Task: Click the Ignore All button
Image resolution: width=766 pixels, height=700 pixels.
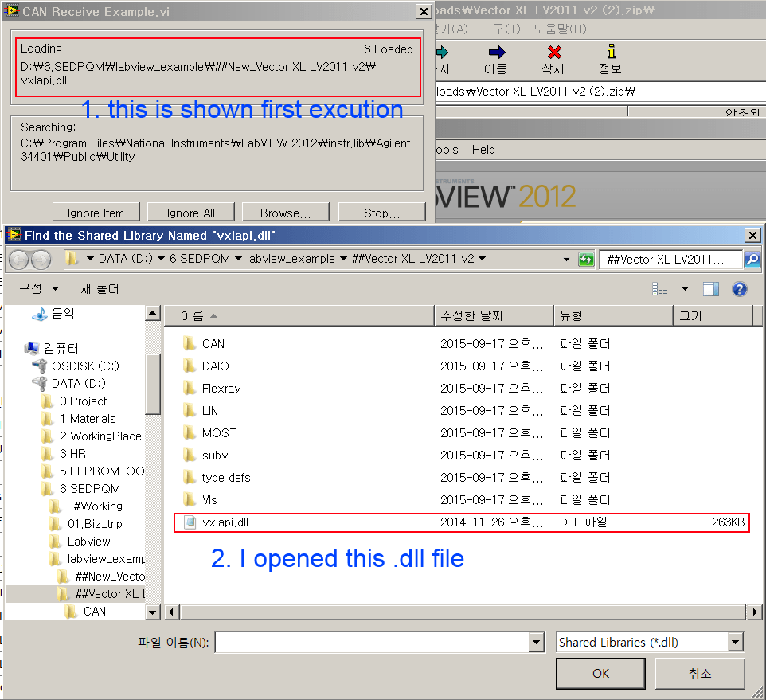Action: pos(191,213)
